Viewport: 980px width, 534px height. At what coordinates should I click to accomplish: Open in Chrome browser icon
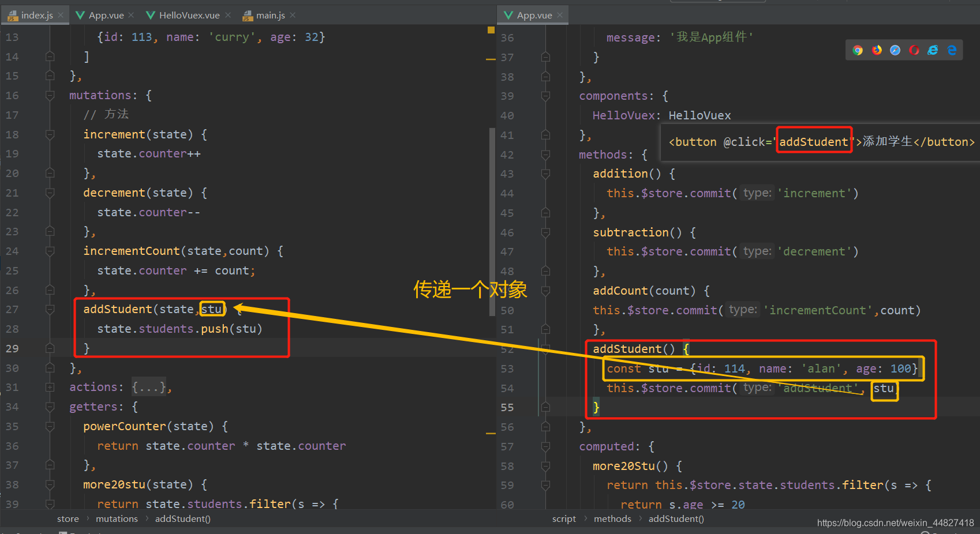coord(858,50)
